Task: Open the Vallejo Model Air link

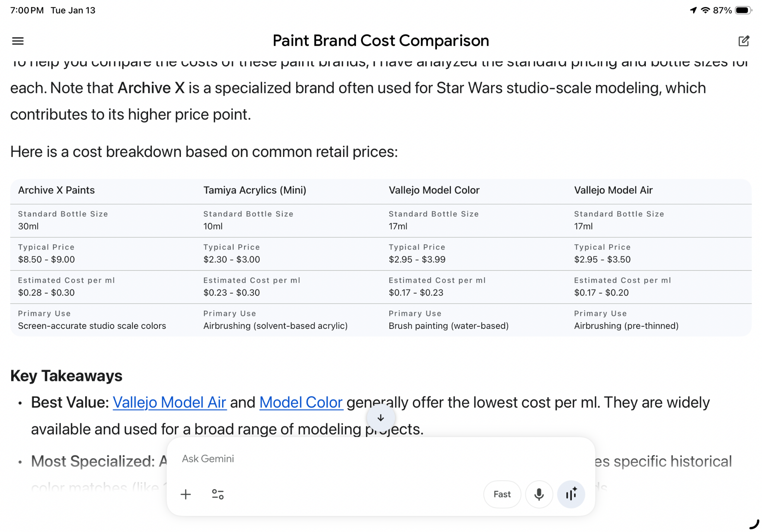Action: 169,402
